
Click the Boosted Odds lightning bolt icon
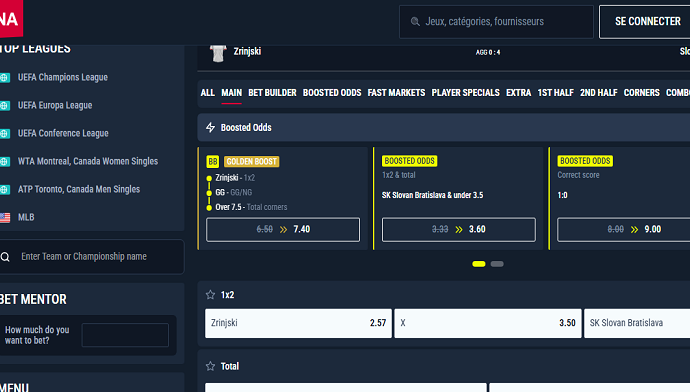tap(210, 127)
